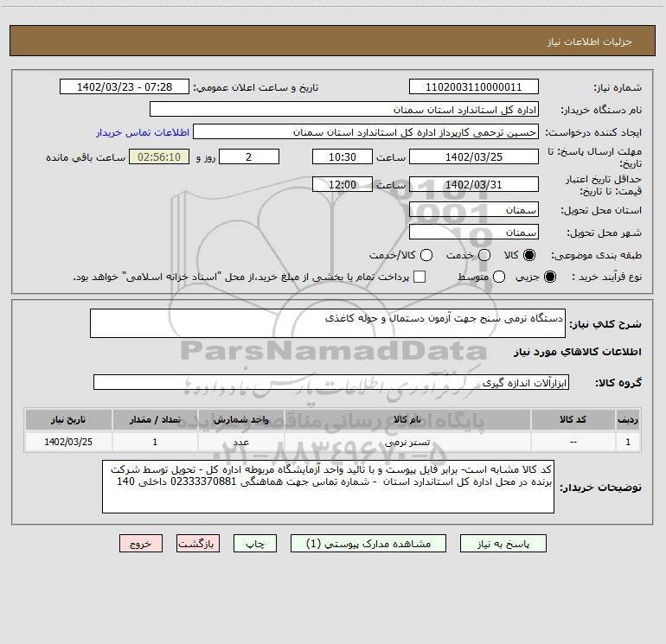The width and height of the screenshot is (666, 644).
Task: Click the خروج exit button
Action: tap(141, 544)
